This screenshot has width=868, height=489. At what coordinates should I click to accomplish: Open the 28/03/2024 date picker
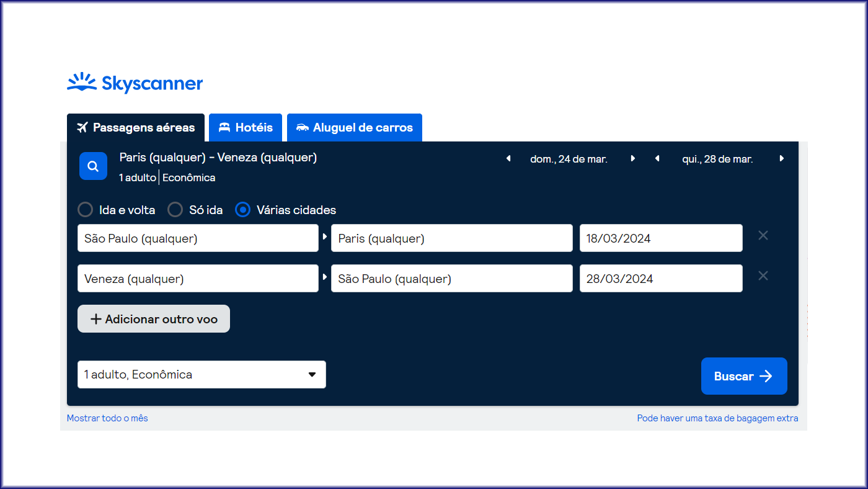click(660, 279)
